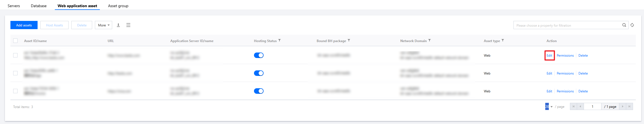Open the Asset group tab

tap(118, 6)
